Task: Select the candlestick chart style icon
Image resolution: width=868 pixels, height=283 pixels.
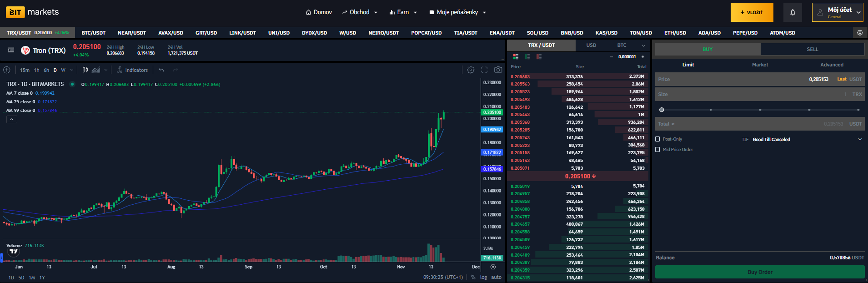Action: coord(85,70)
